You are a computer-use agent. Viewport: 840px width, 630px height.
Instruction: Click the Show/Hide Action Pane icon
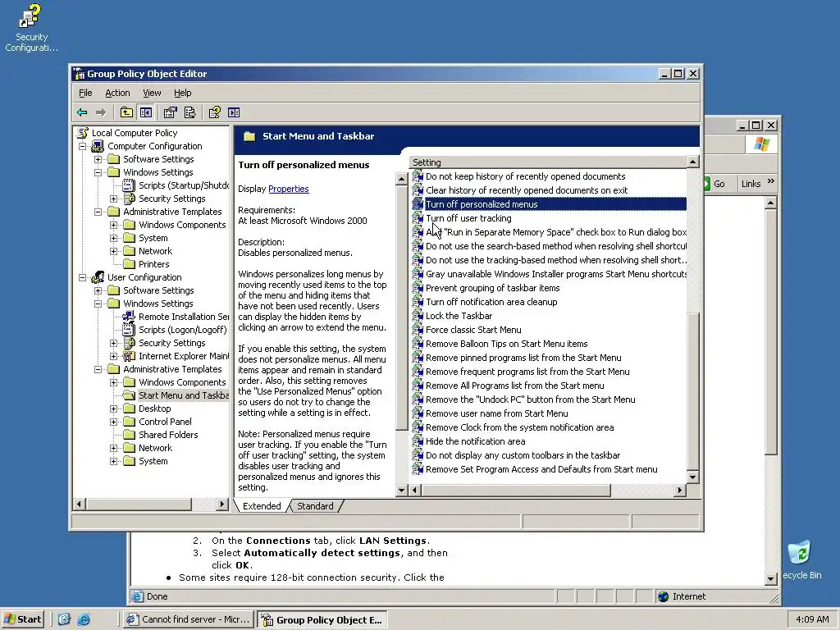tap(234, 112)
